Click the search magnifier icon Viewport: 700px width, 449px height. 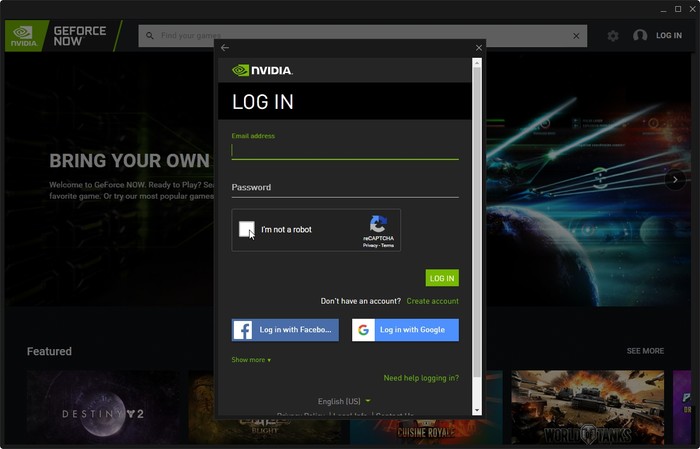(150, 36)
